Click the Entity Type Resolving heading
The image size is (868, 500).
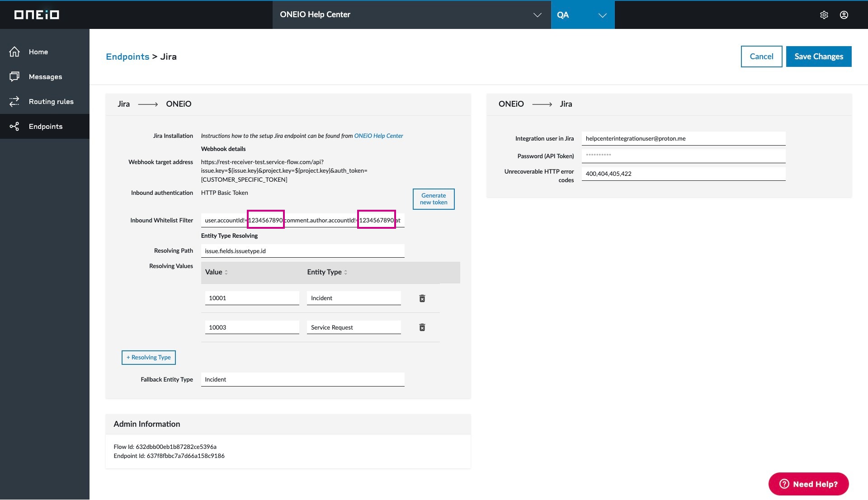coord(229,236)
